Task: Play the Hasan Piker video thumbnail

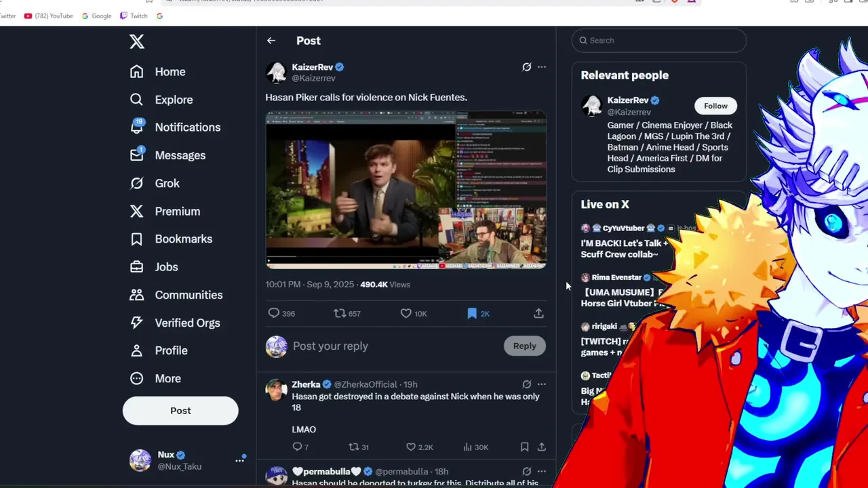Action: (406, 190)
